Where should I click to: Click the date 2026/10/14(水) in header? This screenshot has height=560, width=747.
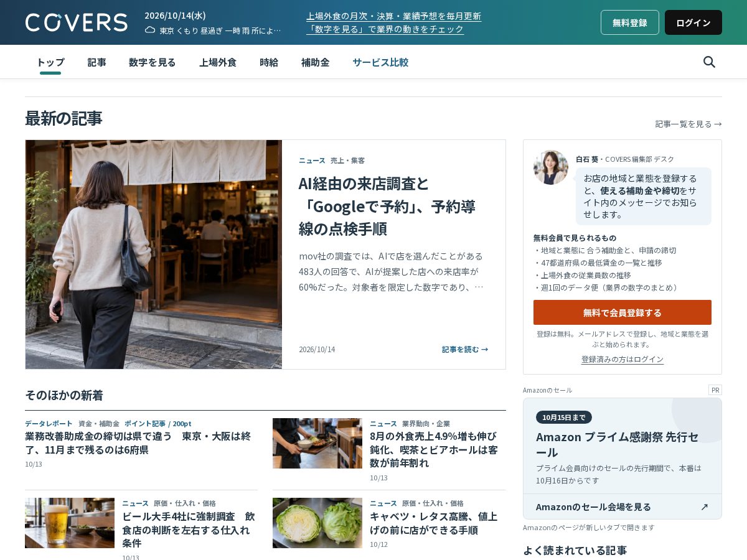[175, 16]
